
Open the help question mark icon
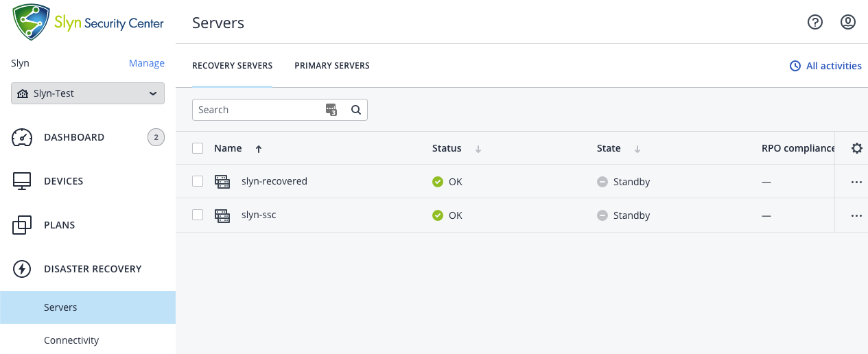coord(815,23)
